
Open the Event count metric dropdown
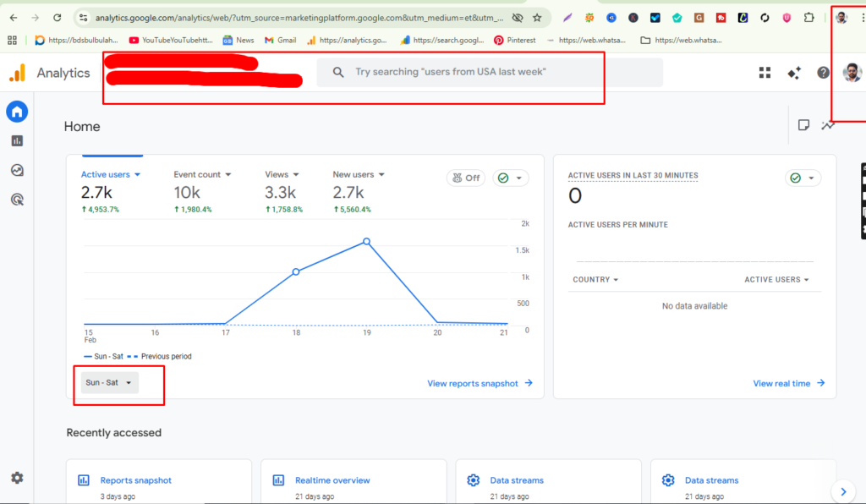click(x=202, y=174)
